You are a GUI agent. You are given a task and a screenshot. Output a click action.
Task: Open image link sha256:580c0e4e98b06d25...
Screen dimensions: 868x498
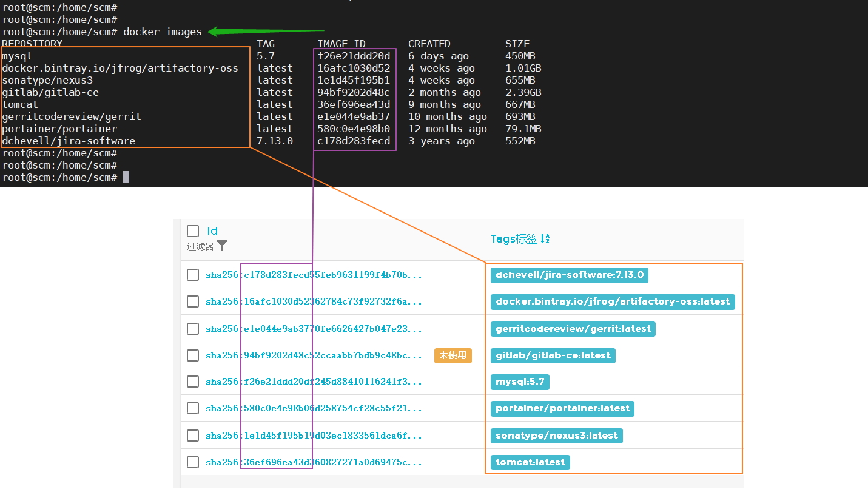[314, 408]
